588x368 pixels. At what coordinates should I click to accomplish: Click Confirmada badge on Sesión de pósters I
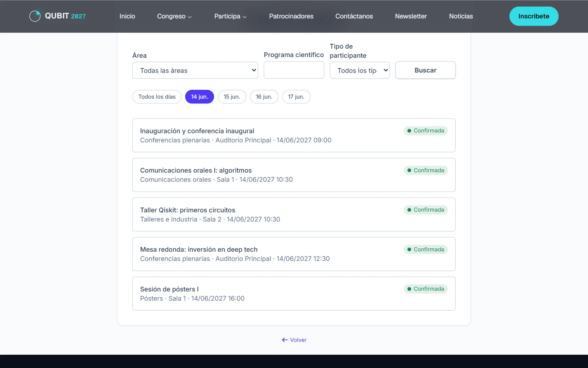426,289
